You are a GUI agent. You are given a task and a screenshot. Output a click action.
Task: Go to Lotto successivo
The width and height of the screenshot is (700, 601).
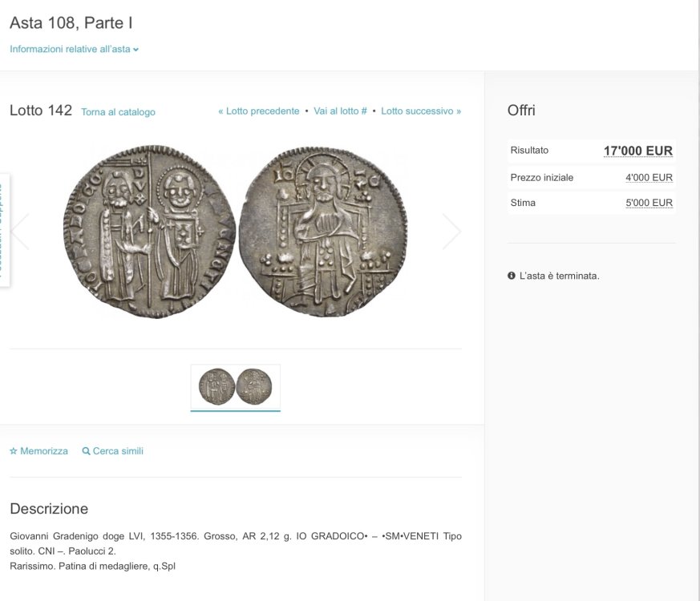click(x=421, y=111)
